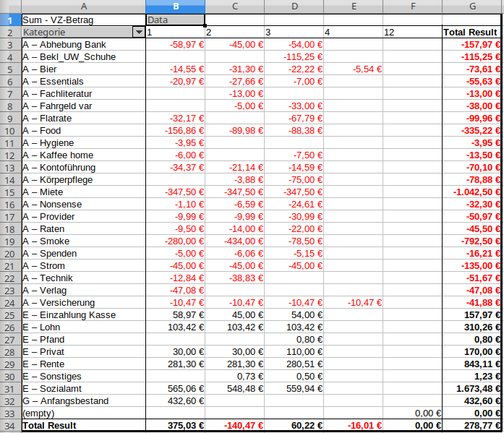This screenshot has height=433, width=504.
Task: Click the select-all corner box
Action: (10, 7)
